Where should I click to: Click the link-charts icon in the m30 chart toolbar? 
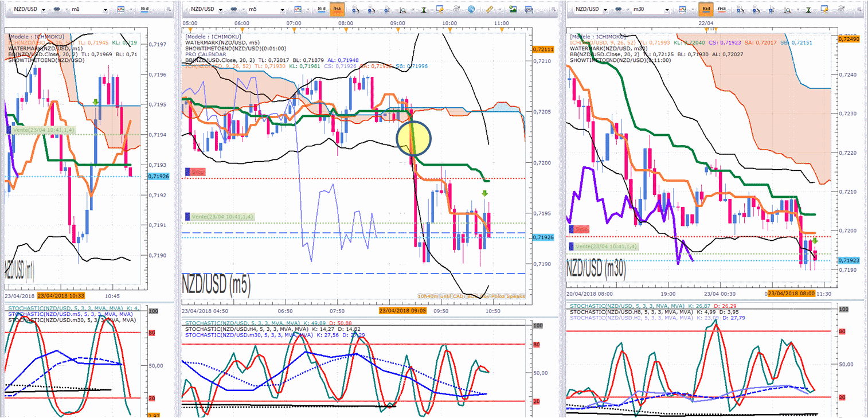pyautogui.click(x=620, y=9)
